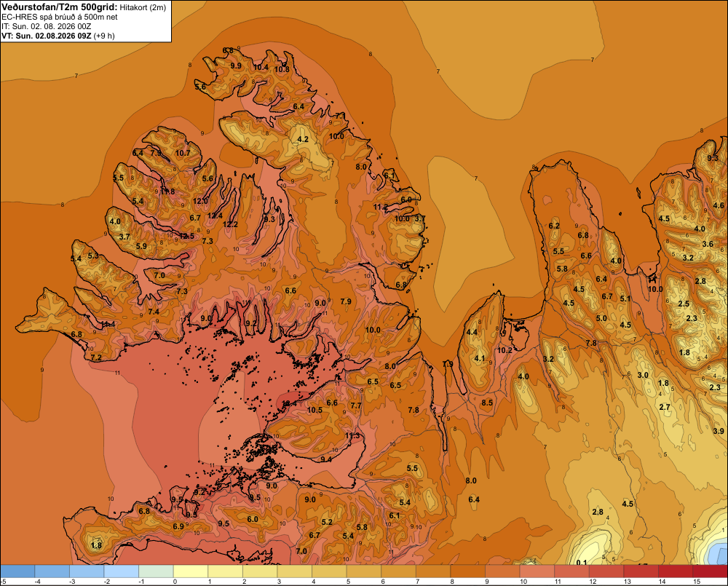This screenshot has width=728, height=586.
Task: Select the pale green -1 legend swatch
Action: (156, 571)
